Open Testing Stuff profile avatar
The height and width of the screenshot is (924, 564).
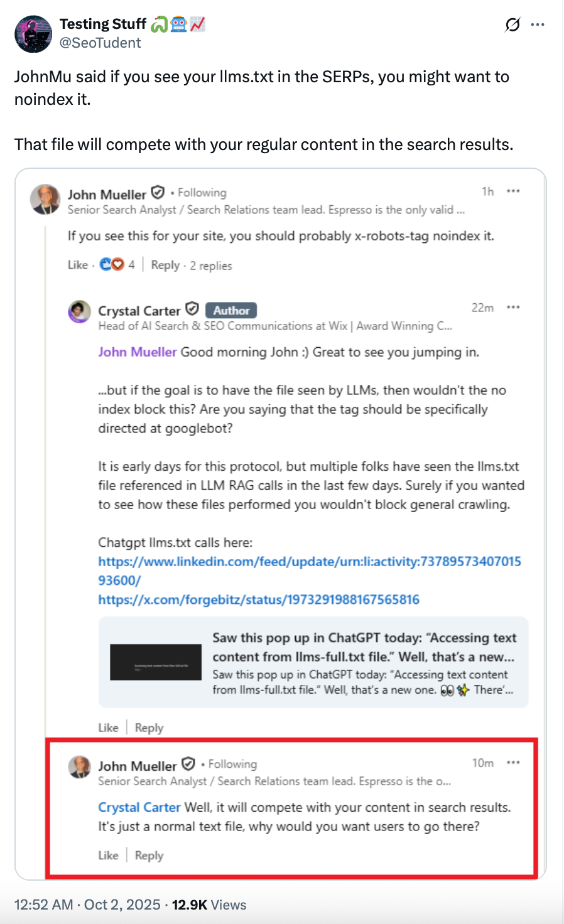33,34
